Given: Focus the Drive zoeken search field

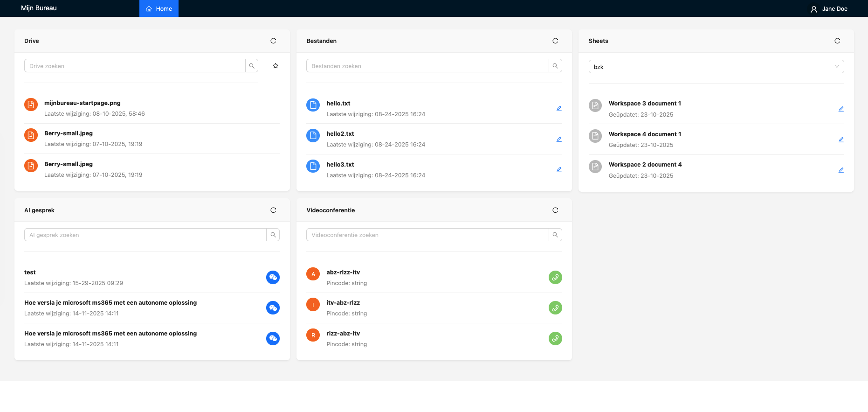Looking at the screenshot, I should click(x=135, y=66).
